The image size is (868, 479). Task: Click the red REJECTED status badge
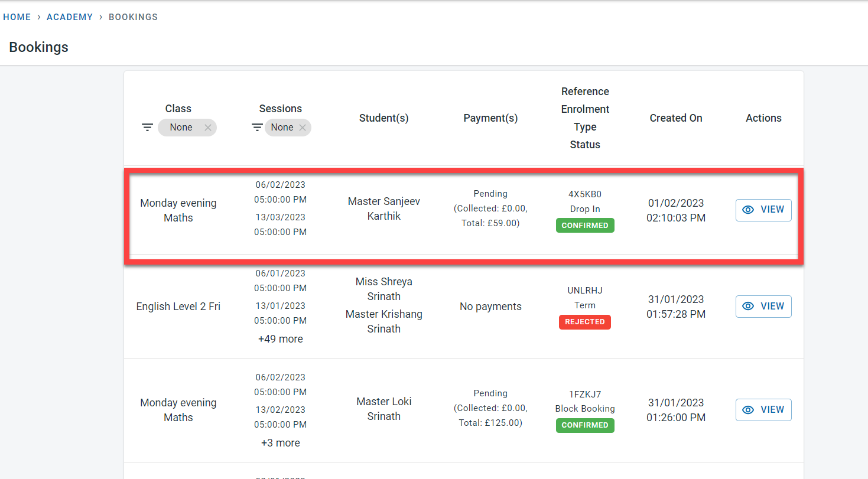coord(584,322)
